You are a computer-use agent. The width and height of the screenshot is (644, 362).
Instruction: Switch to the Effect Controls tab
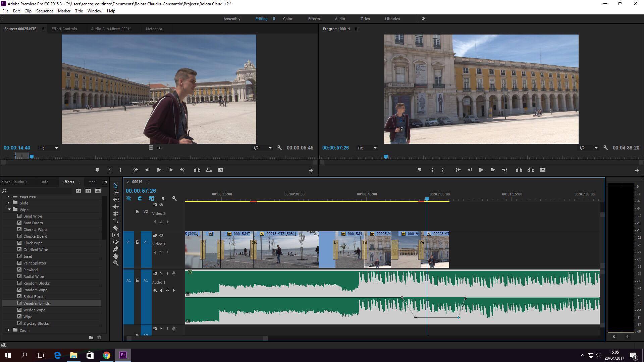(64, 29)
